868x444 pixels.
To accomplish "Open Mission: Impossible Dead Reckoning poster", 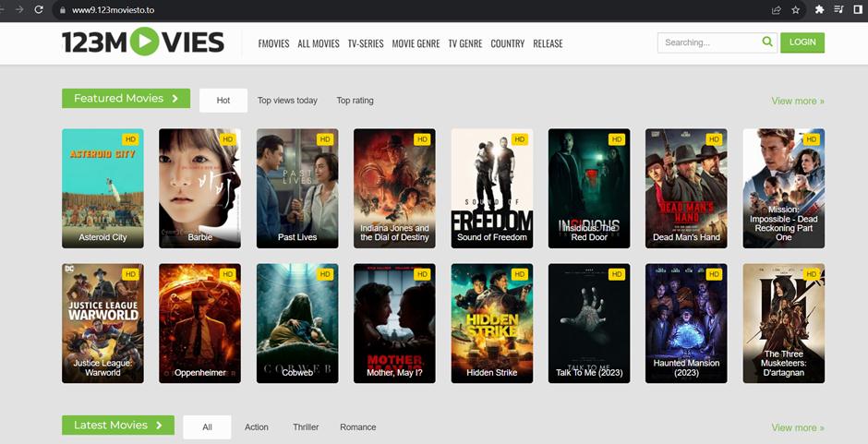I will 784,188.
